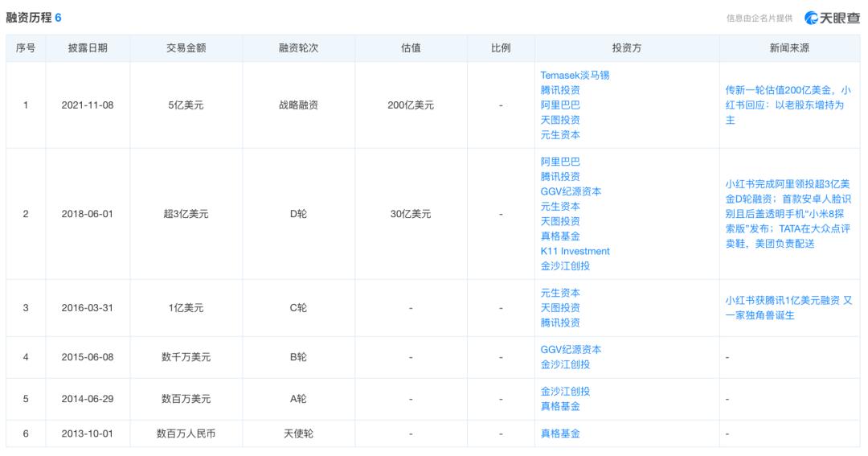Click the 披露日期 column header

coord(88,48)
